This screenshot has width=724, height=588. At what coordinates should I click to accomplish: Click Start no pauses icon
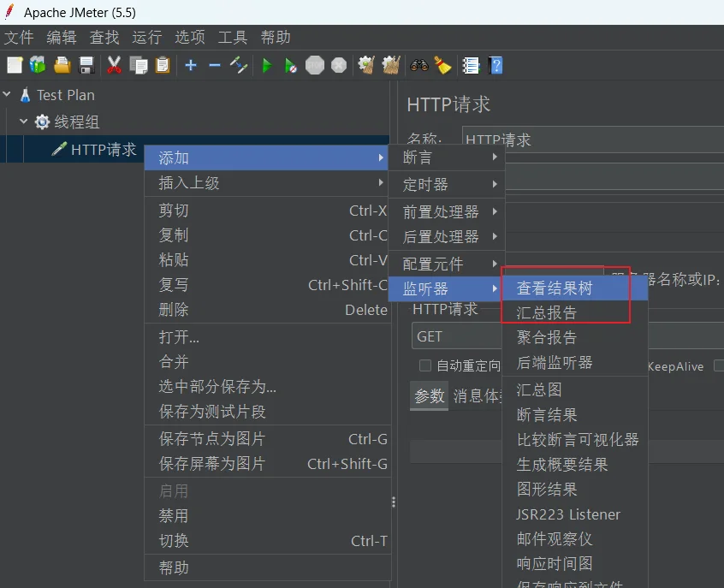(x=290, y=66)
